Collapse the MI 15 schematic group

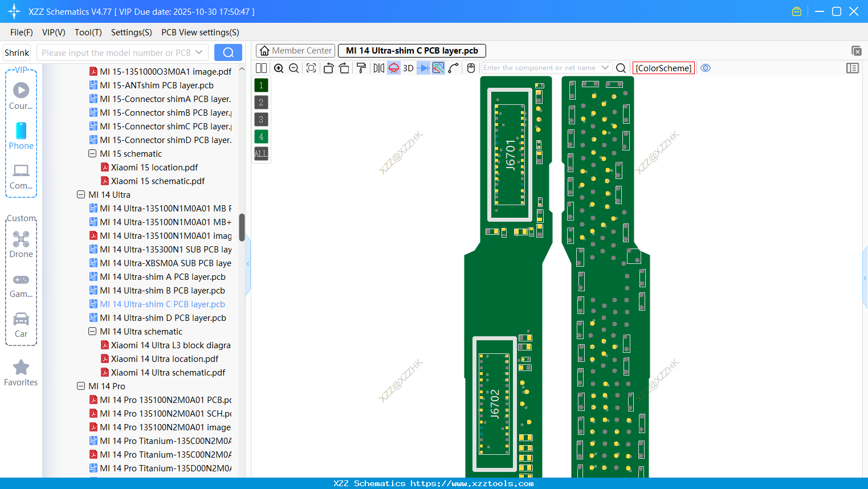tap(92, 153)
